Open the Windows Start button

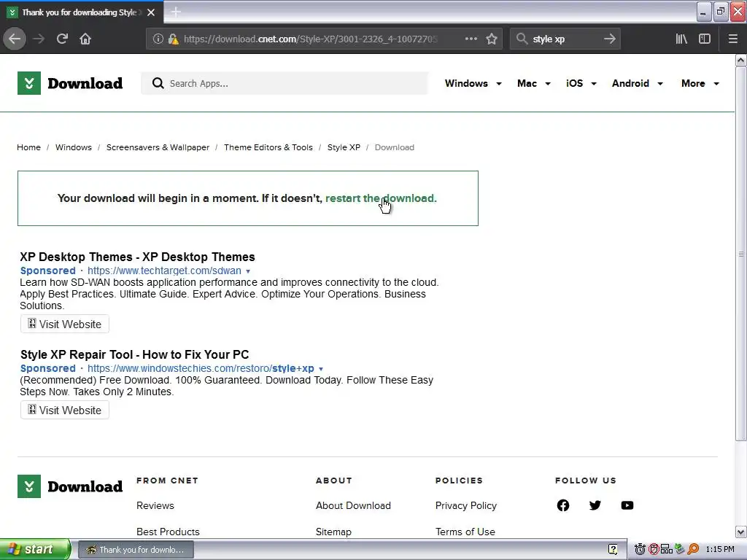tap(34, 550)
